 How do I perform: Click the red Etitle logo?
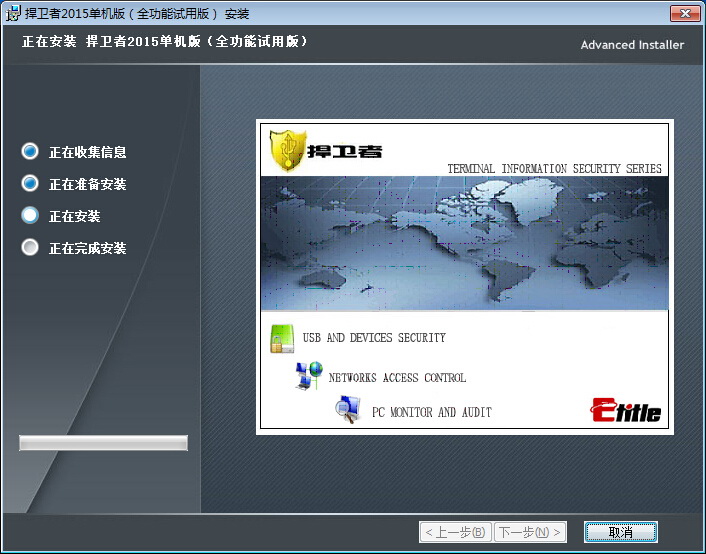[x=625, y=410]
